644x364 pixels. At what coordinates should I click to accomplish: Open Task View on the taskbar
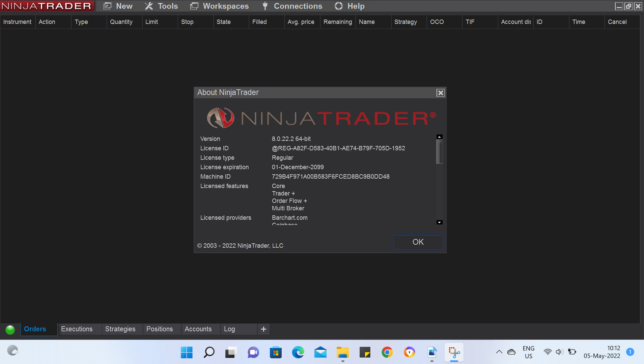point(231,353)
